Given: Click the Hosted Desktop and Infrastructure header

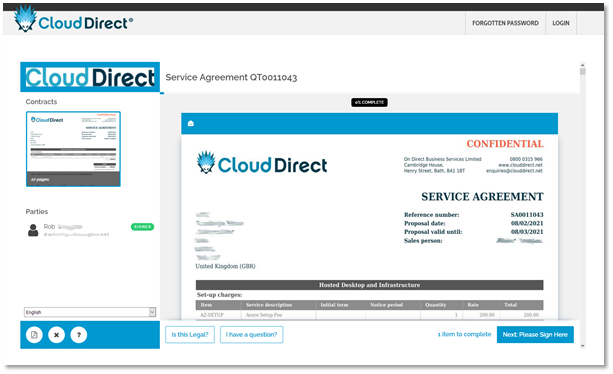Looking at the screenshot, I should coord(369,285).
